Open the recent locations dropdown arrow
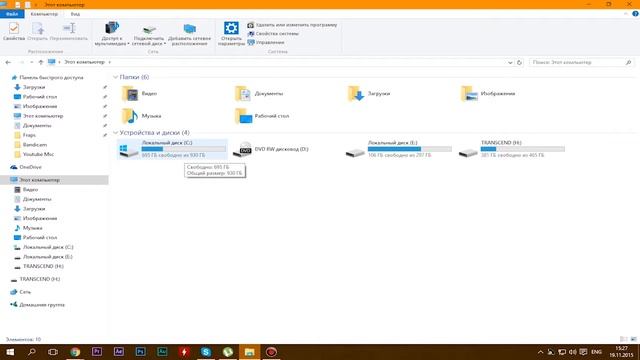This screenshot has height=360, width=640. (31, 62)
